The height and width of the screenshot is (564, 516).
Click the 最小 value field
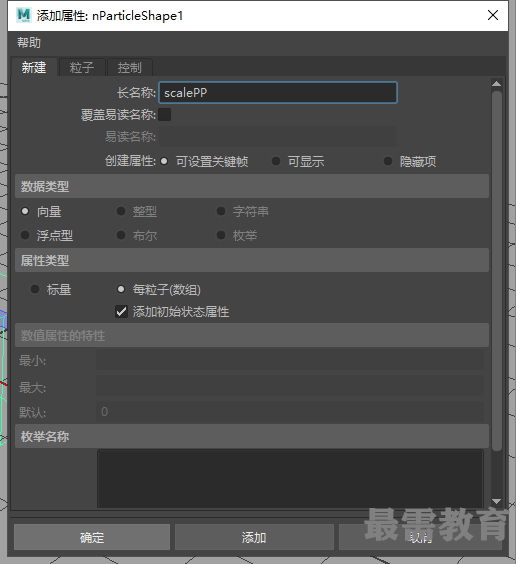[x=290, y=360]
